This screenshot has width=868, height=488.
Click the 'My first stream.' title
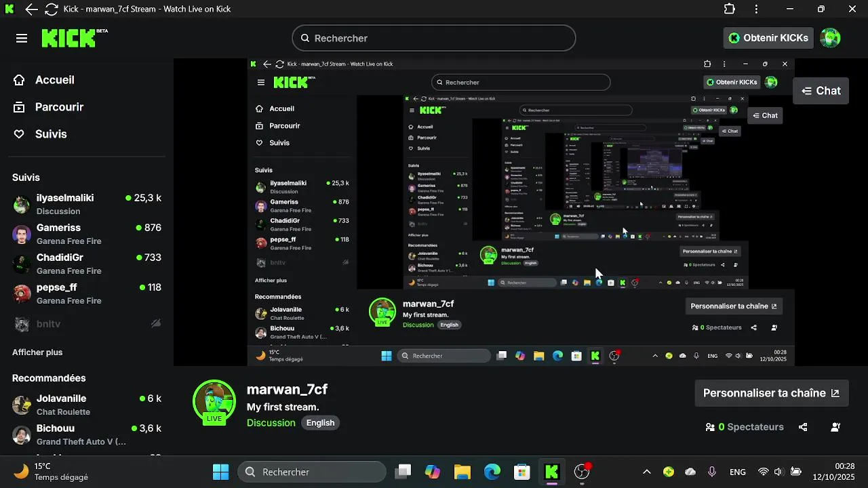283,407
